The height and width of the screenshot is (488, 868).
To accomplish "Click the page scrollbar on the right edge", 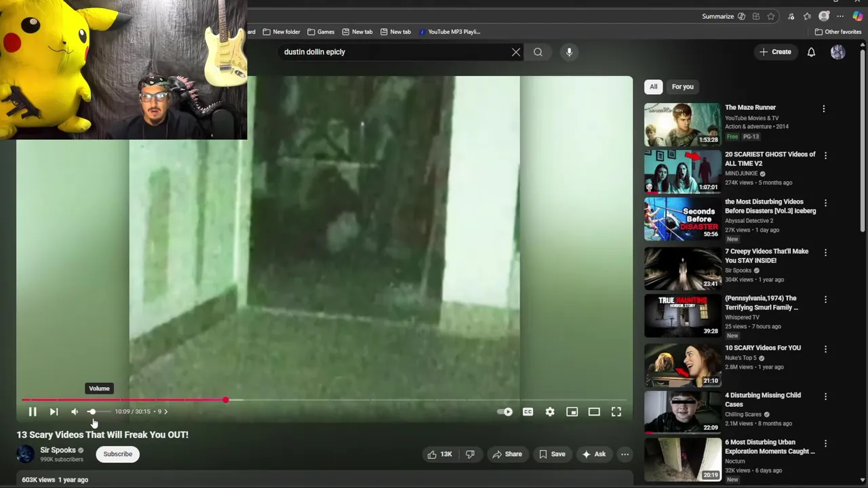I will pos(863,142).
